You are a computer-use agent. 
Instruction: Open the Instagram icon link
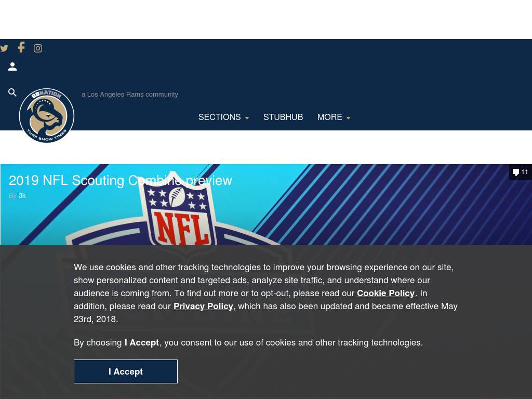pos(38,48)
